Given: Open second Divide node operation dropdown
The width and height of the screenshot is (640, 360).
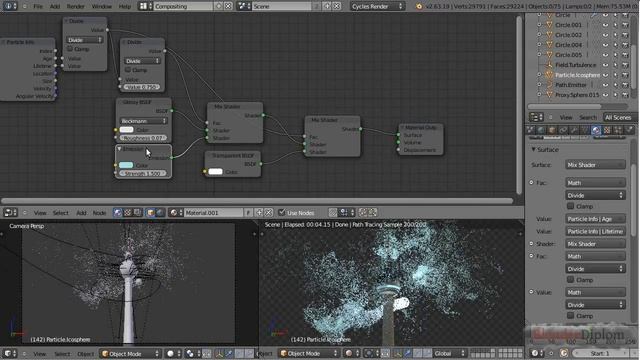Looking at the screenshot, I should 142,61.
